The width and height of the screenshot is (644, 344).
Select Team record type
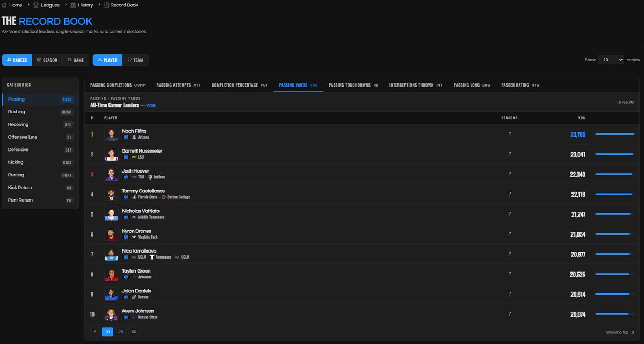tap(135, 60)
